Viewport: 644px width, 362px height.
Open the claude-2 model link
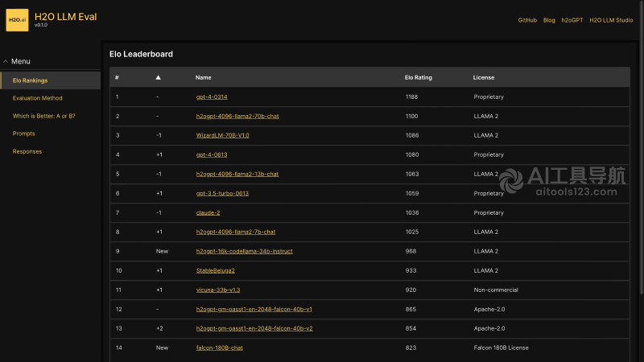(x=208, y=212)
